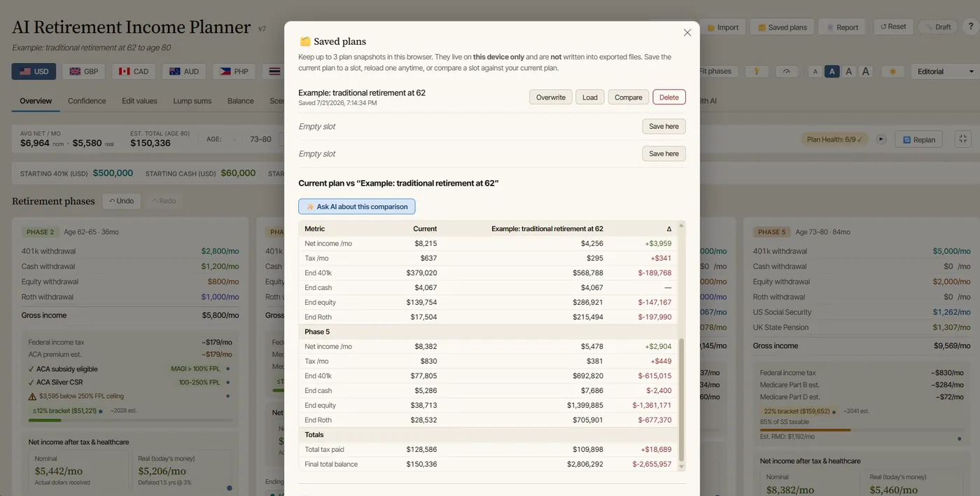Click Save here in the first empty slot
Screen dimensions: 980x496
(x=664, y=126)
